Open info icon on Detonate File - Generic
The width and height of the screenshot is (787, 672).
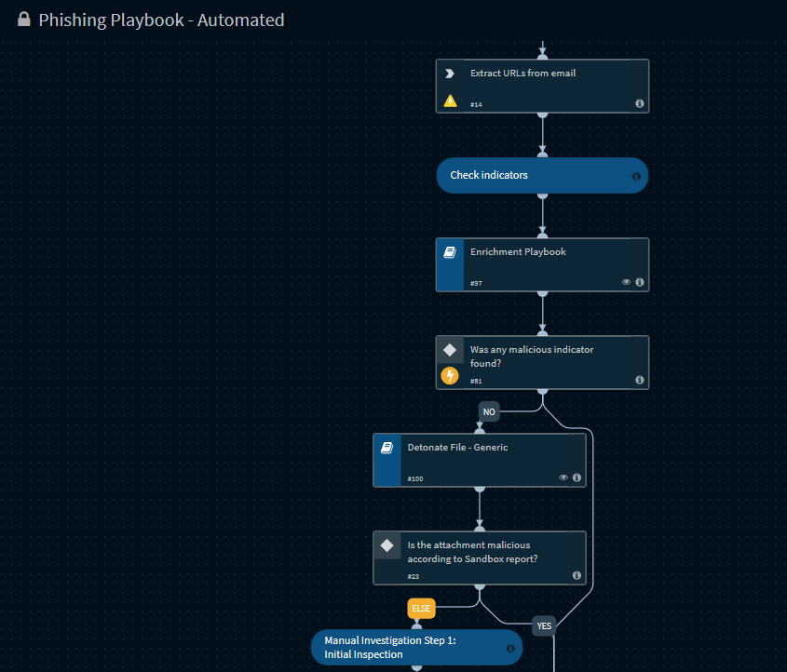pos(577,477)
